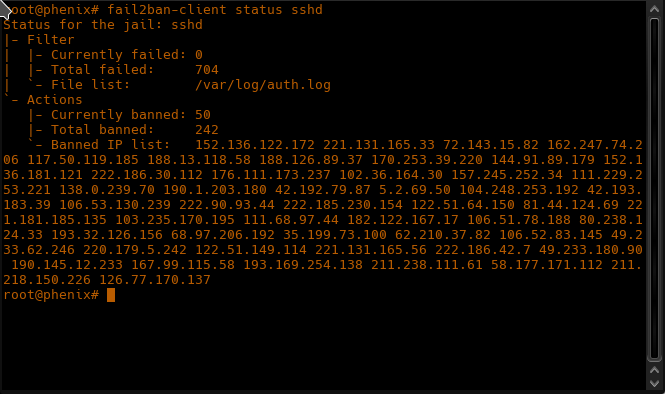Image resolution: width=665 pixels, height=394 pixels.
Task: Click the Total failed value 704
Action: pos(207,70)
